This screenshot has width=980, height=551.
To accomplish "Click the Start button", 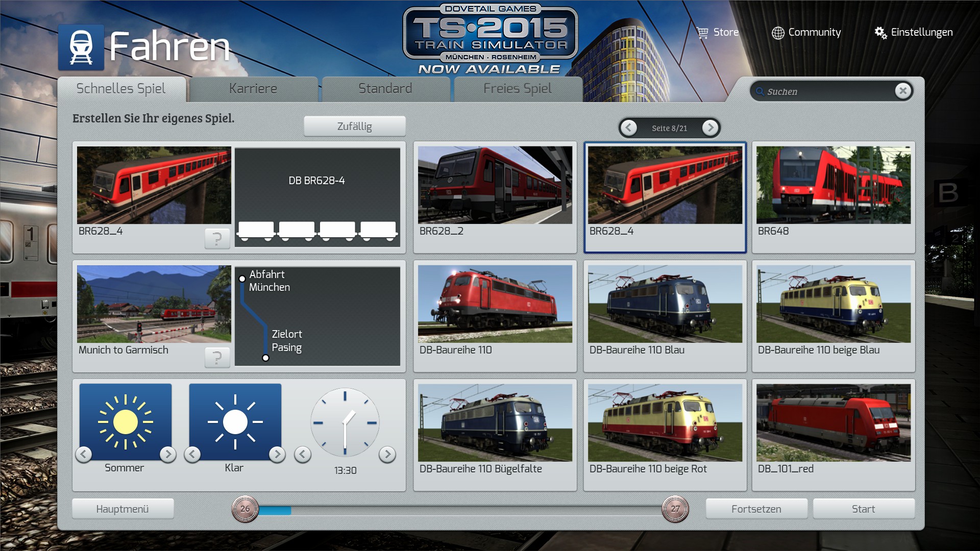I will pyautogui.click(x=863, y=509).
